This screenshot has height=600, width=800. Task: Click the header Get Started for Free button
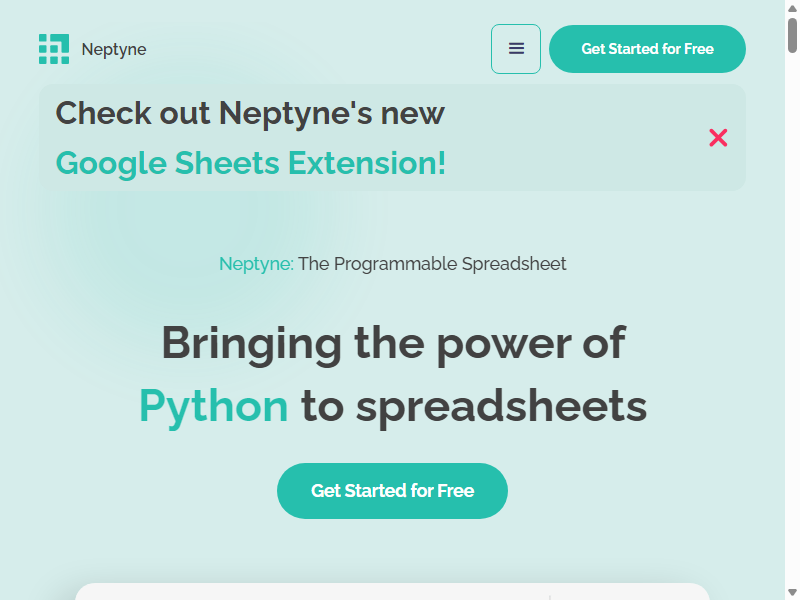click(x=647, y=49)
